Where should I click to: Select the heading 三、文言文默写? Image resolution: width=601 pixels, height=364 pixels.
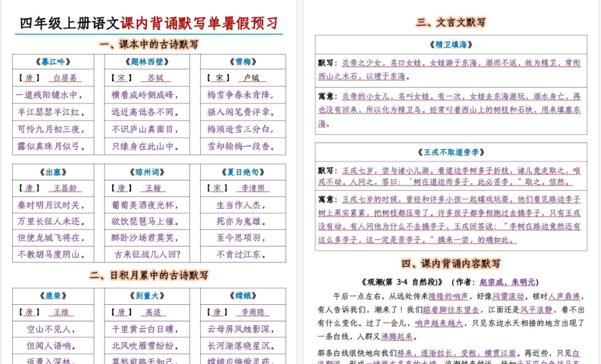click(x=451, y=22)
